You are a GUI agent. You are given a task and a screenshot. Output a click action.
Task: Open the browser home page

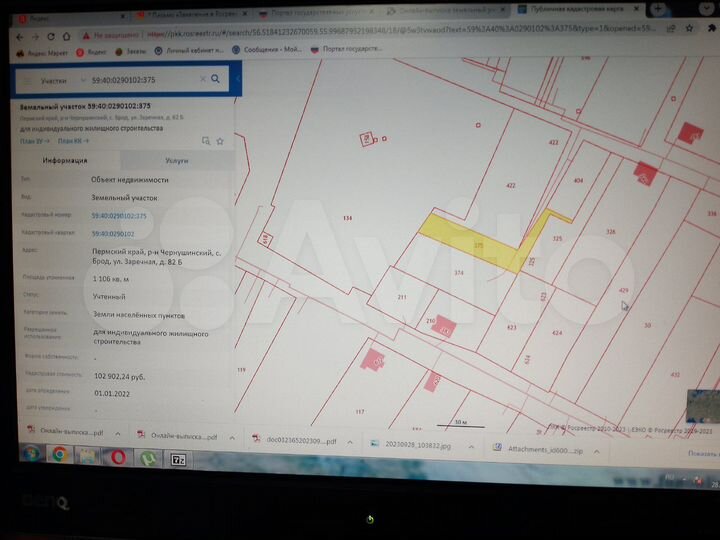click(66, 36)
